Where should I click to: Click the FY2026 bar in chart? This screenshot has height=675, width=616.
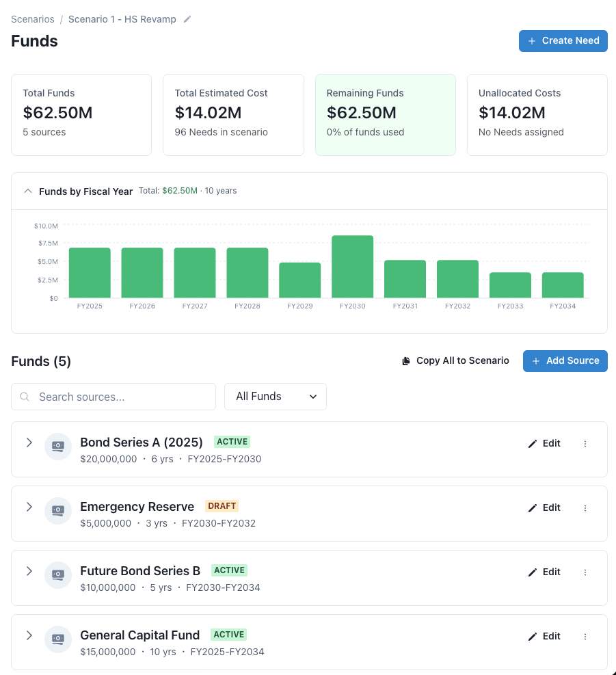[142, 273]
